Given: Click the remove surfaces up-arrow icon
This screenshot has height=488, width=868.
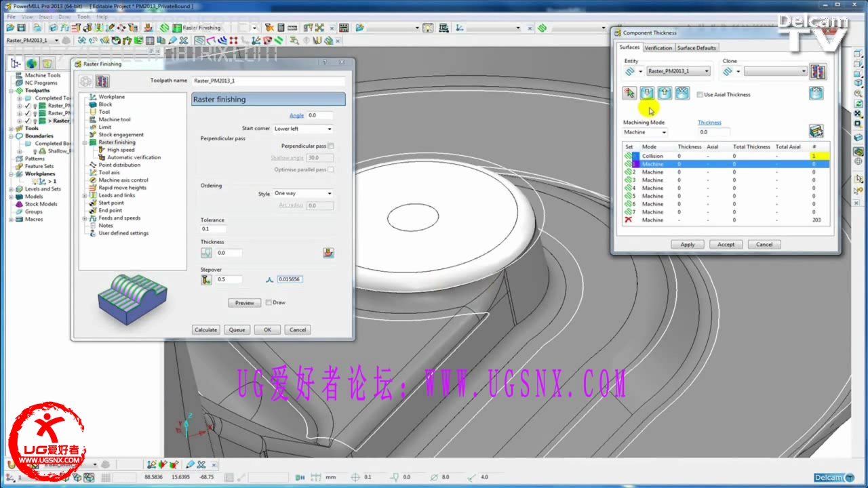Looking at the screenshot, I should click(x=665, y=94).
